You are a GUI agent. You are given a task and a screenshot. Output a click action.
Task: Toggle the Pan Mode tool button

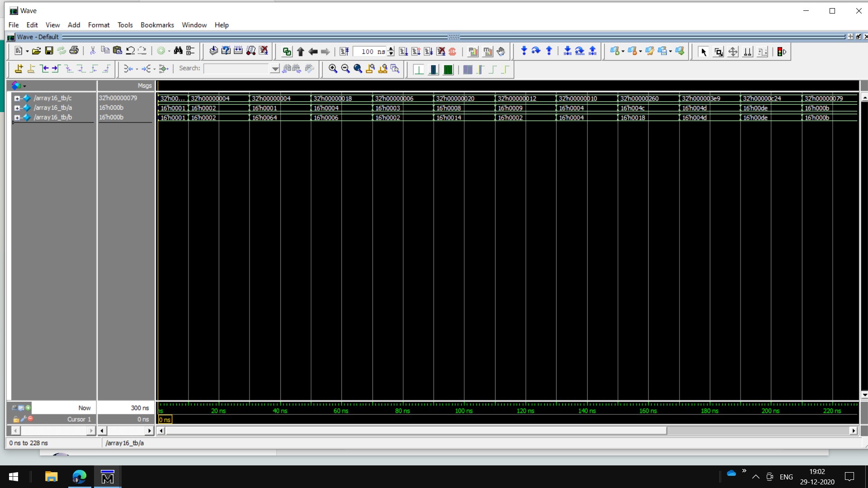733,52
